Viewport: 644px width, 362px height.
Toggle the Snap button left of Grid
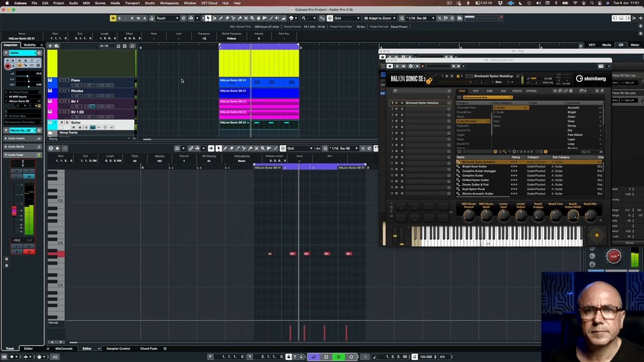330,18
